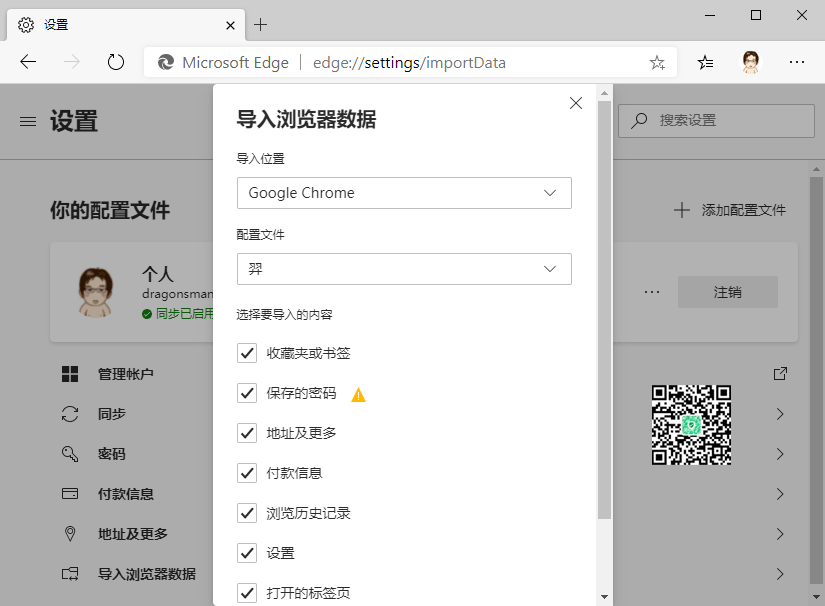Click the address bar URL edge://settings/importData
The height and width of the screenshot is (606, 825).
(x=409, y=63)
